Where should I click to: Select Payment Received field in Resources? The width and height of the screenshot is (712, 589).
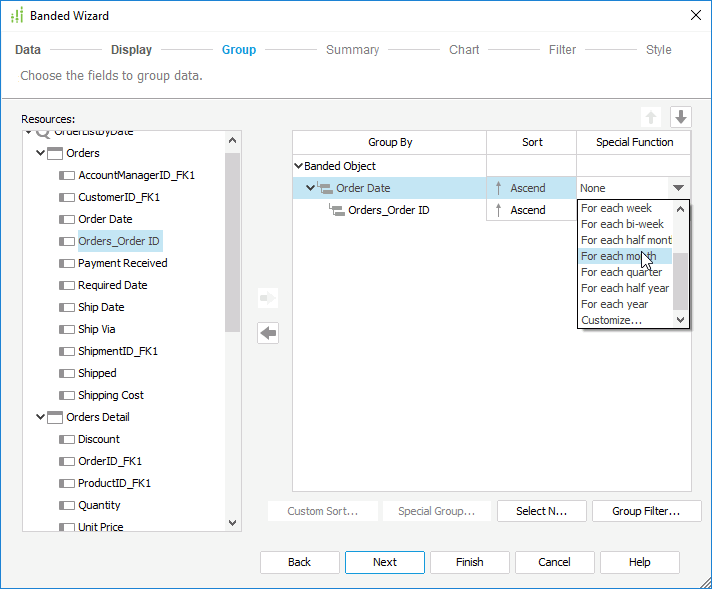pos(122,263)
